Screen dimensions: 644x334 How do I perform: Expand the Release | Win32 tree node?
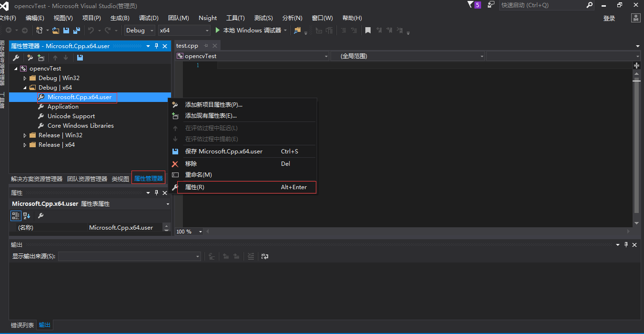point(25,135)
